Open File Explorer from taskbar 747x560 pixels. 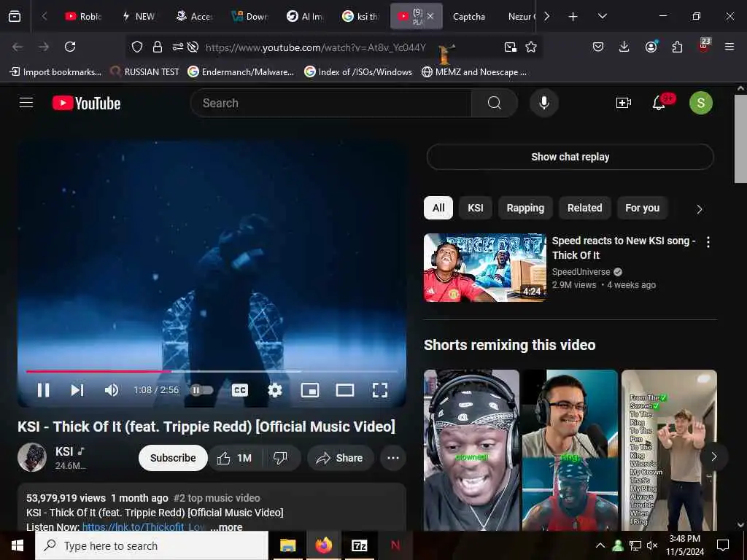tap(287, 545)
